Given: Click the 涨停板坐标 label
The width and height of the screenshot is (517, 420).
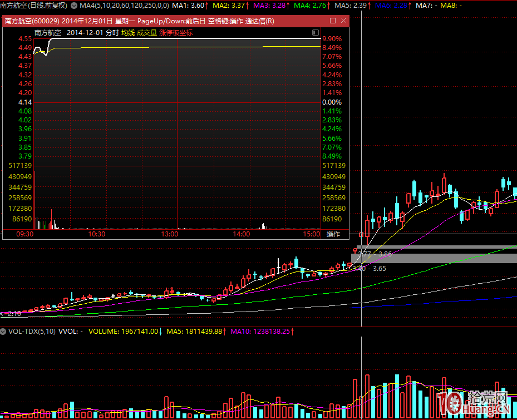Looking at the screenshot, I should click(176, 33).
